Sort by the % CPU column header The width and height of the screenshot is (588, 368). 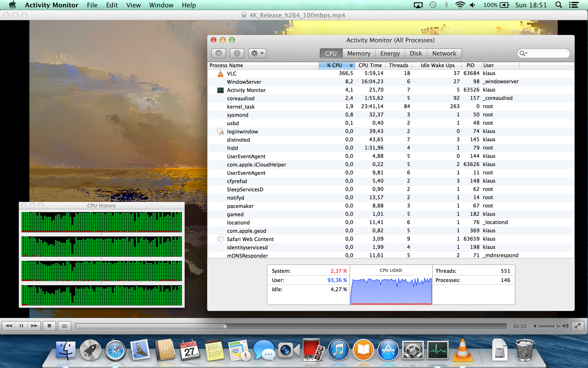click(337, 65)
